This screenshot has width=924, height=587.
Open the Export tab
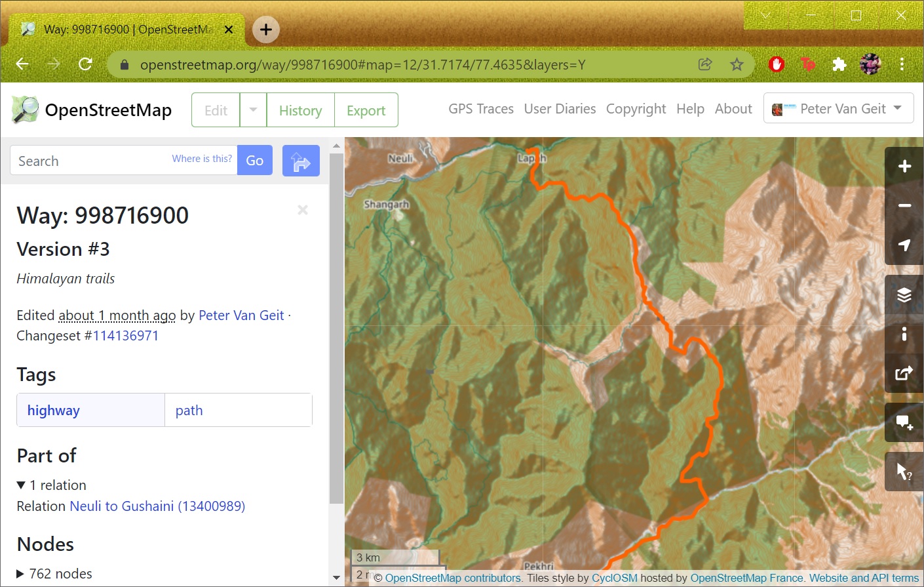(x=366, y=110)
